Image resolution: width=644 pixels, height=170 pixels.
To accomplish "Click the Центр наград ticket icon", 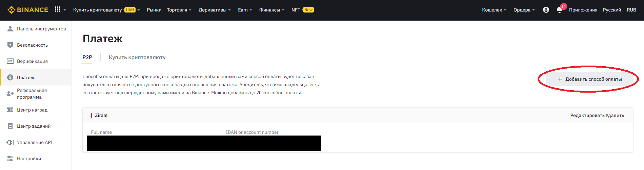I will tap(10, 110).
